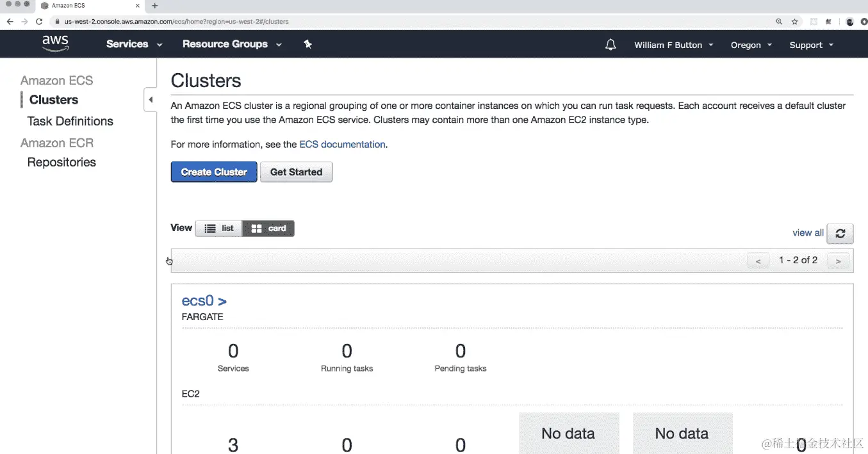
Task: Click the lock icon in the address bar
Action: pyautogui.click(x=58, y=21)
